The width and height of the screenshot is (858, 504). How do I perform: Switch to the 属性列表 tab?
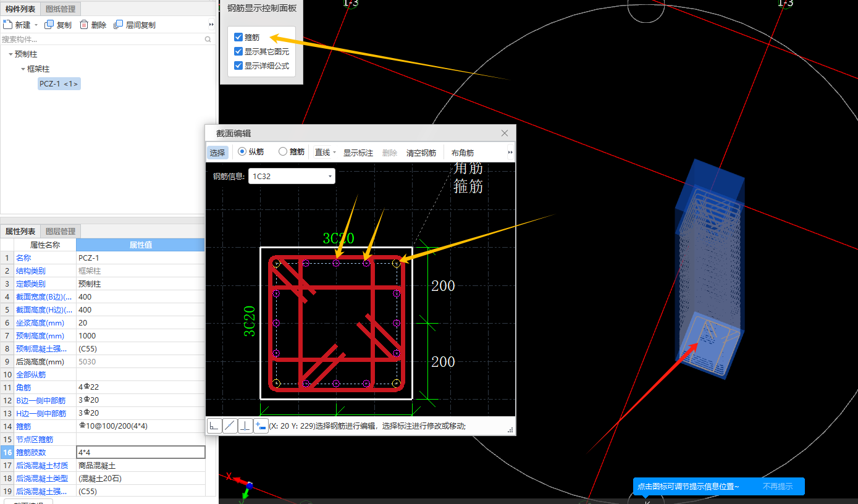tap(20, 231)
